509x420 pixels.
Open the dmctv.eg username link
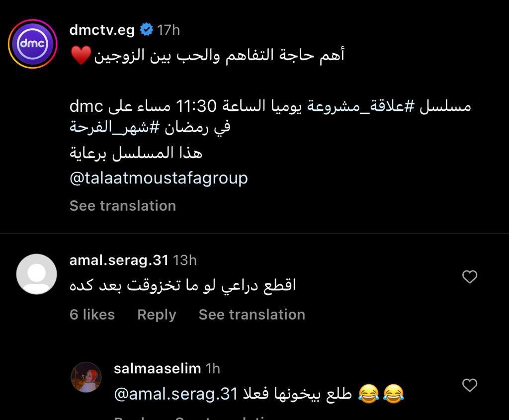102,30
